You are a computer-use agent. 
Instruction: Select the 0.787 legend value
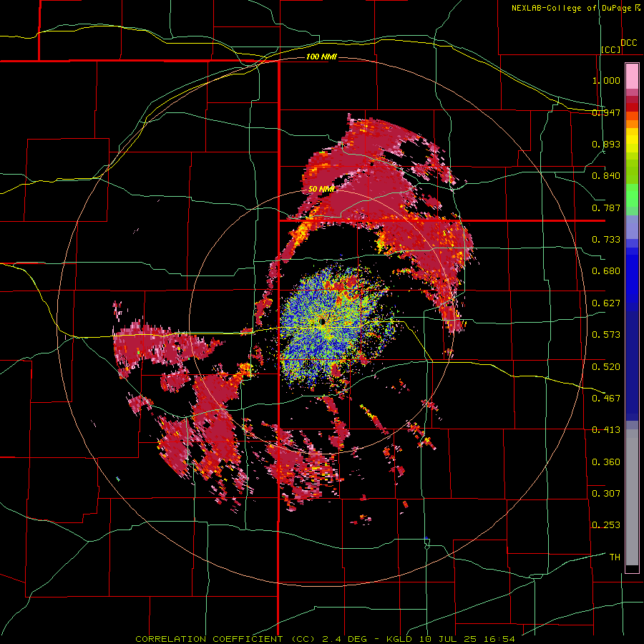(x=606, y=208)
